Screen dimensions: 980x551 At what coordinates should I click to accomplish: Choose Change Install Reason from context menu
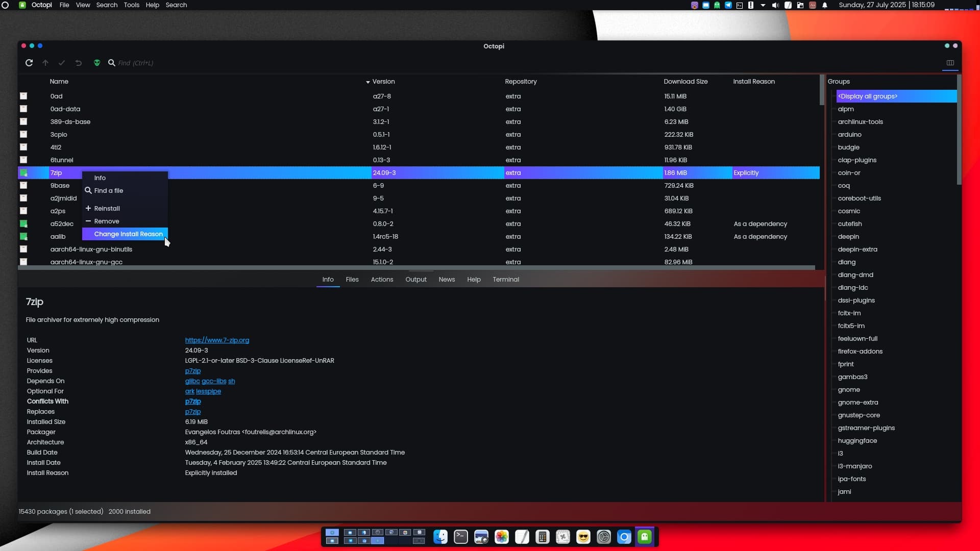(x=125, y=234)
